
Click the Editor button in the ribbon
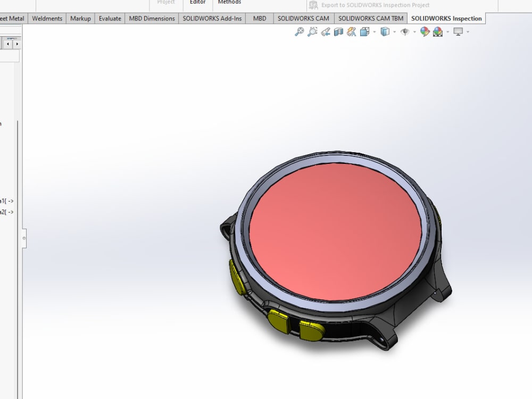(x=198, y=3)
